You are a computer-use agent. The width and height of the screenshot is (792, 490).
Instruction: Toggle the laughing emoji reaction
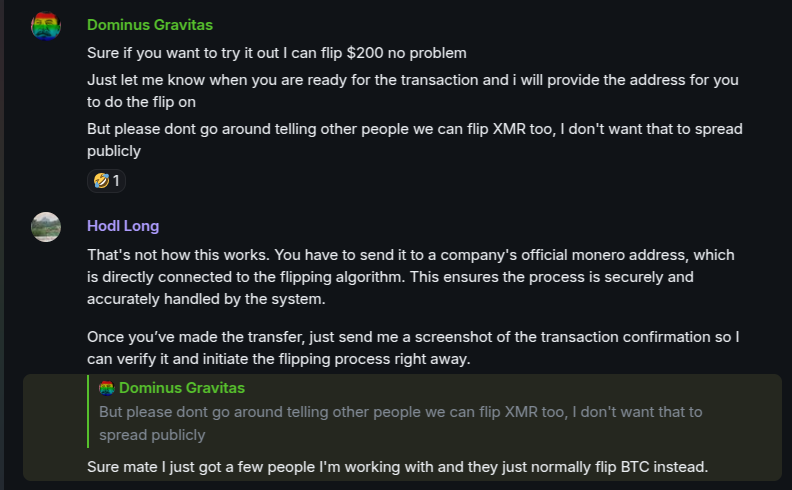106,181
